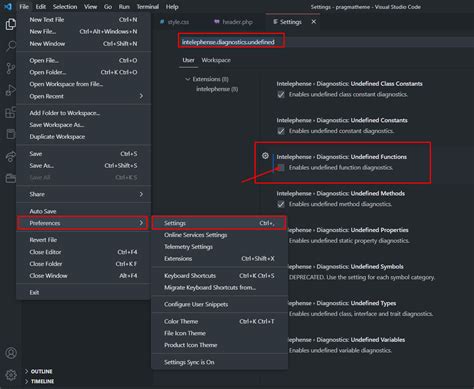Image resolution: width=474 pixels, height=389 pixels.
Task: Open the View menu
Action: [90, 7]
